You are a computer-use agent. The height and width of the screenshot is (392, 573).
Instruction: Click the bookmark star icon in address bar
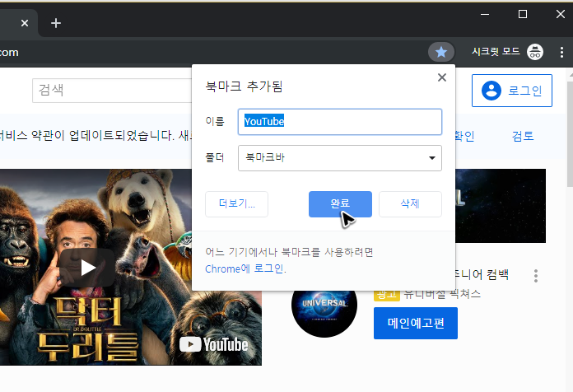[441, 52]
